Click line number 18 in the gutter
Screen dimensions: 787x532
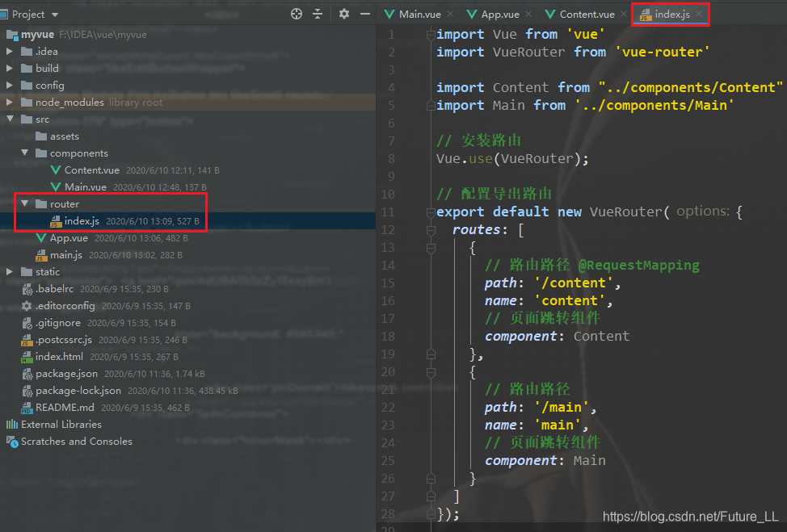tap(388, 337)
